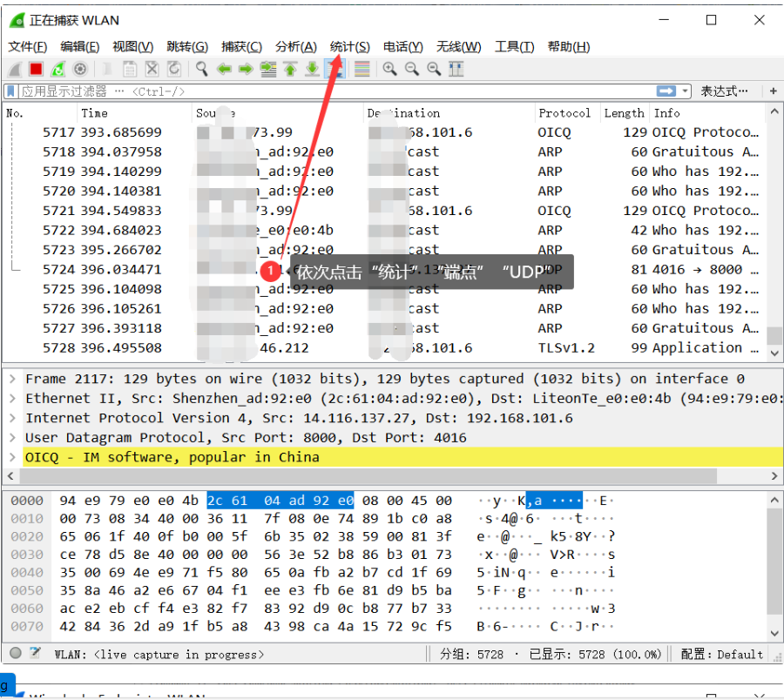Expand the OICQ - IM software row
784x700 pixels.
(12, 457)
